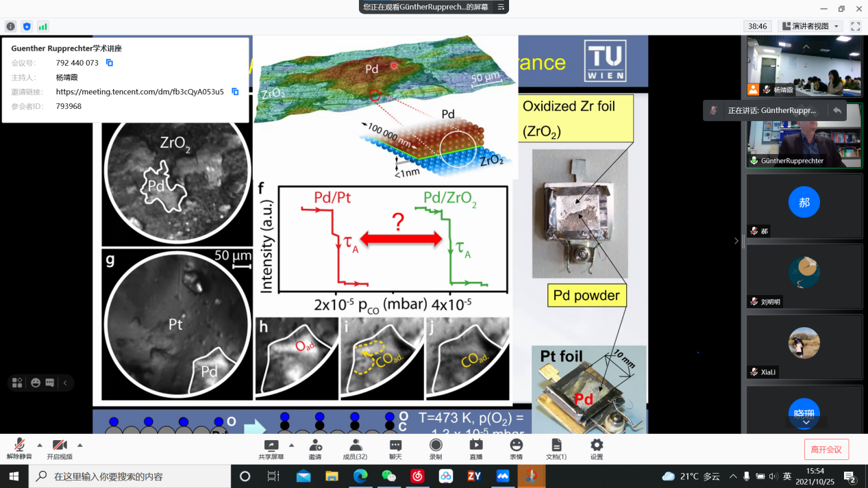Collapse the participant video sidebar
The width and height of the screenshot is (868, 488).
click(736, 240)
